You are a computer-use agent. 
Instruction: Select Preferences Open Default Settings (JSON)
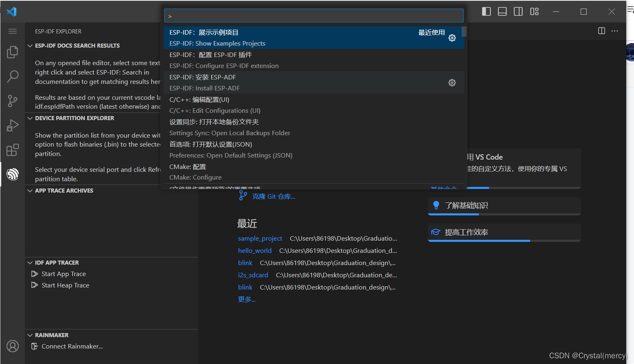click(314, 150)
